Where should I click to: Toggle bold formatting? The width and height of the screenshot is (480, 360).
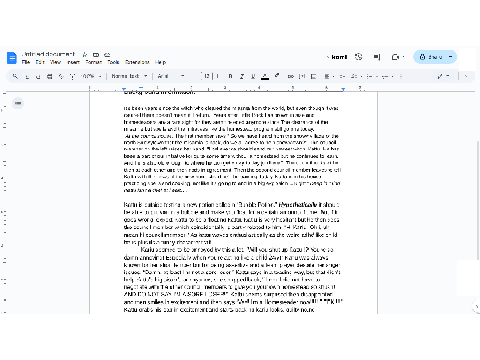(x=230, y=76)
